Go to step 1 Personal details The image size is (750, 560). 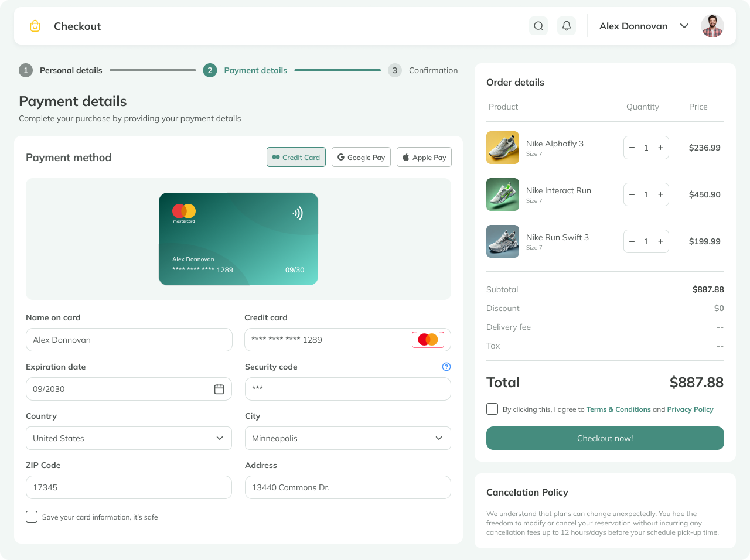[60, 70]
